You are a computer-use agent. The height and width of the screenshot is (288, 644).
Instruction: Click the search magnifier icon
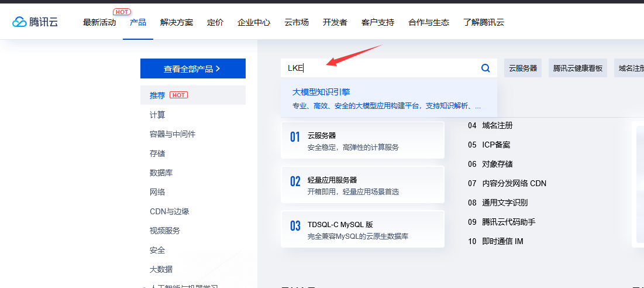[x=485, y=68]
